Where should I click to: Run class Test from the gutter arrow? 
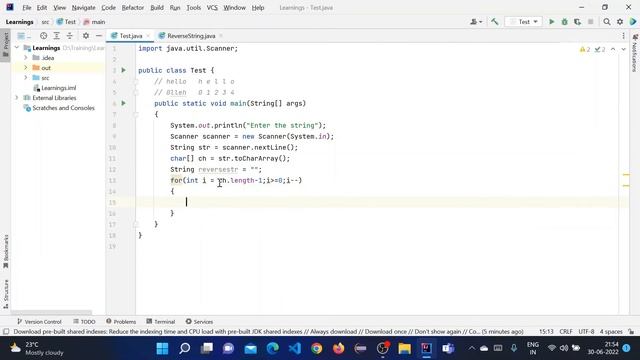coord(124,70)
